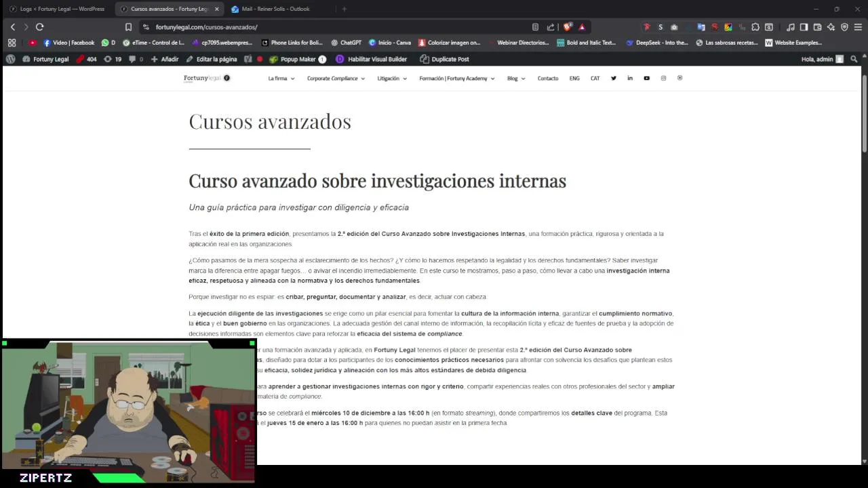
Task: Open the Fortuny Legal site menu in admin bar
Action: point(45,59)
